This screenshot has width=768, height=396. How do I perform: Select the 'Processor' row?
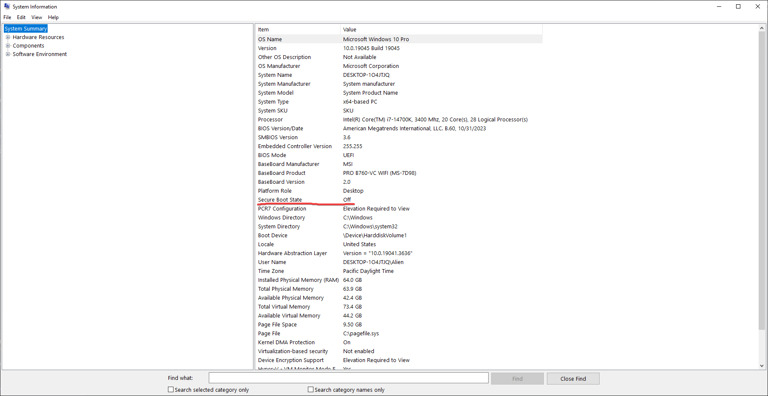pos(399,120)
